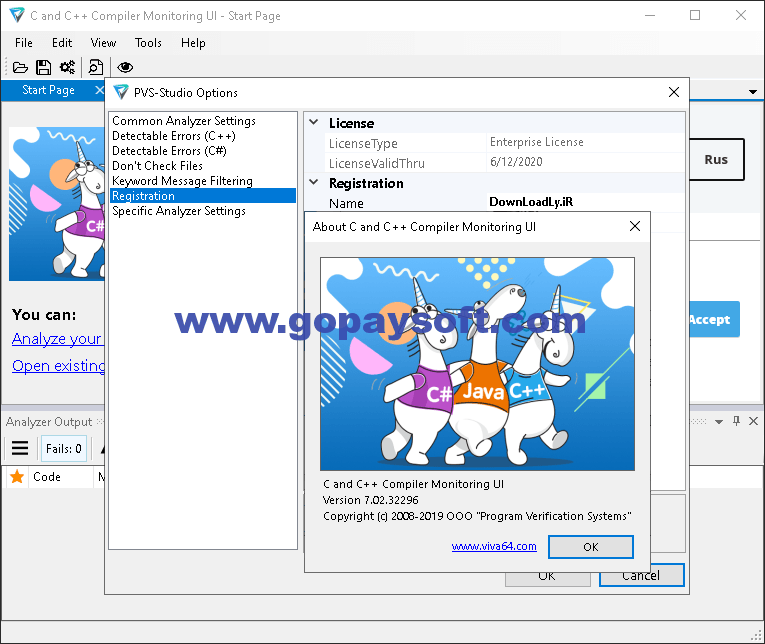This screenshot has width=765, height=644.
Task: Collapse the Registration section
Action: point(314,182)
